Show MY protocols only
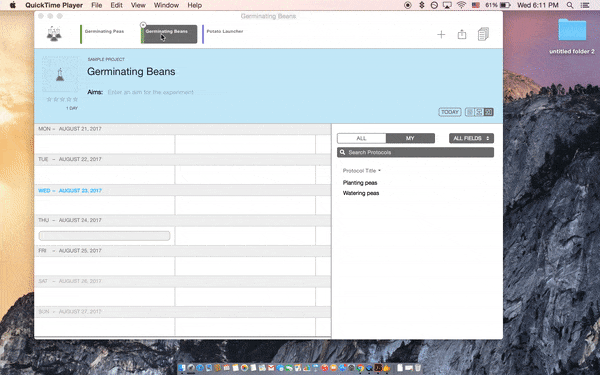This screenshot has height=375, width=600. point(410,138)
